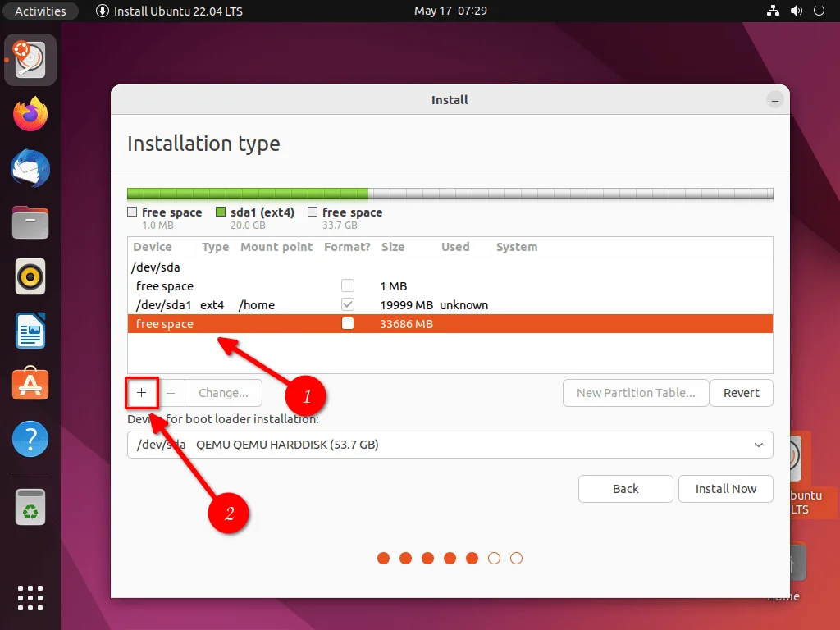Open Rhythmbox music player in dock
Screen dimensions: 840x630
(30, 277)
